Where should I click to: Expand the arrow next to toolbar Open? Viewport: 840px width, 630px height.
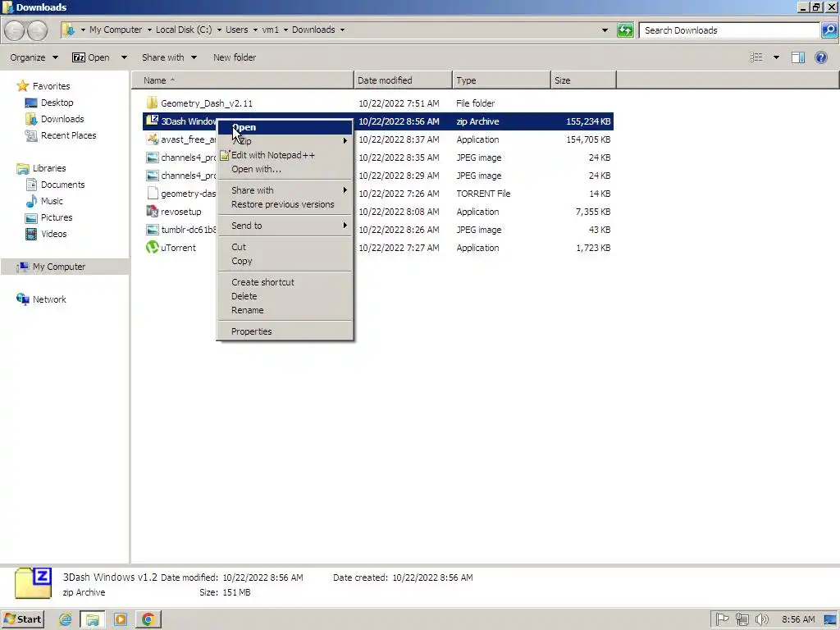125,57
